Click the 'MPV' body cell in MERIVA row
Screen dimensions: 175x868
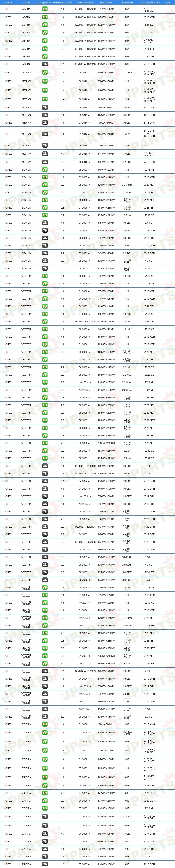[127, 134]
